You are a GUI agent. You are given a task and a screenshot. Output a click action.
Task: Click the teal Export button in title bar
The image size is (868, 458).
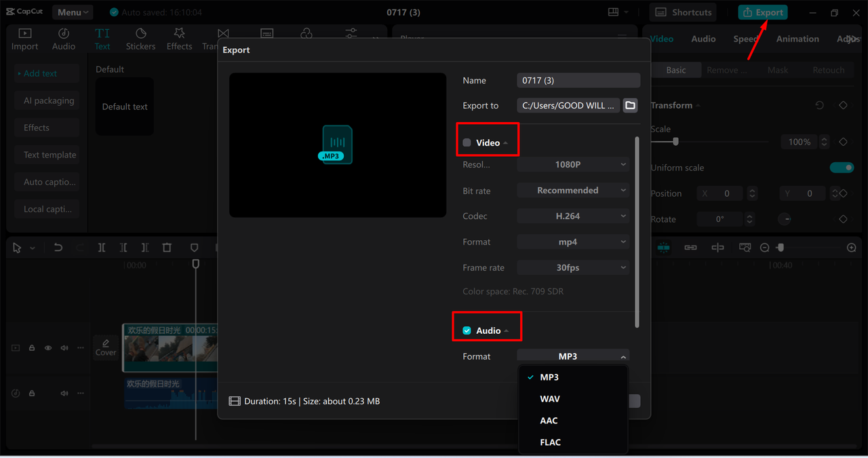[763, 12]
